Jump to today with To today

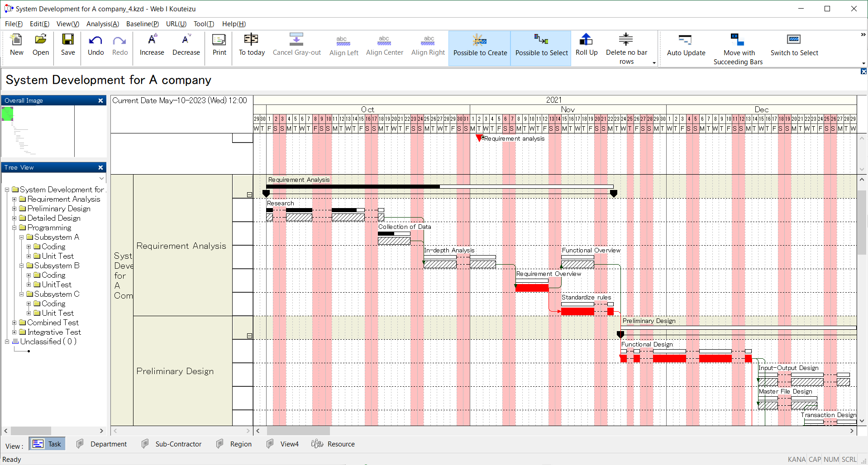252,45
